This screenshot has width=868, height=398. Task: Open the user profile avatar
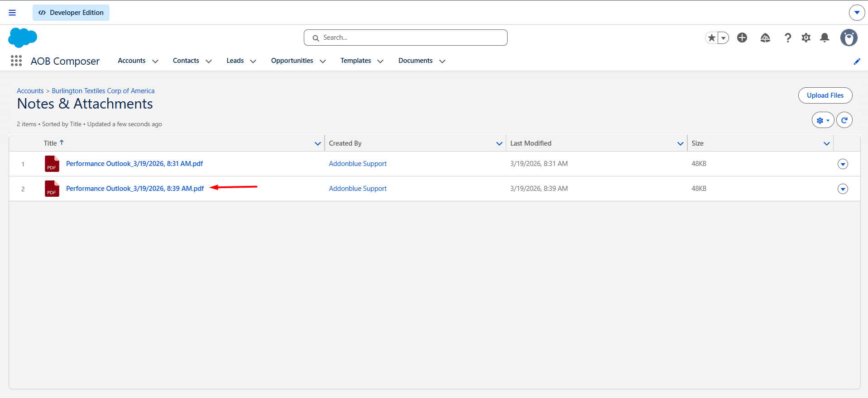click(x=849, y=38)
